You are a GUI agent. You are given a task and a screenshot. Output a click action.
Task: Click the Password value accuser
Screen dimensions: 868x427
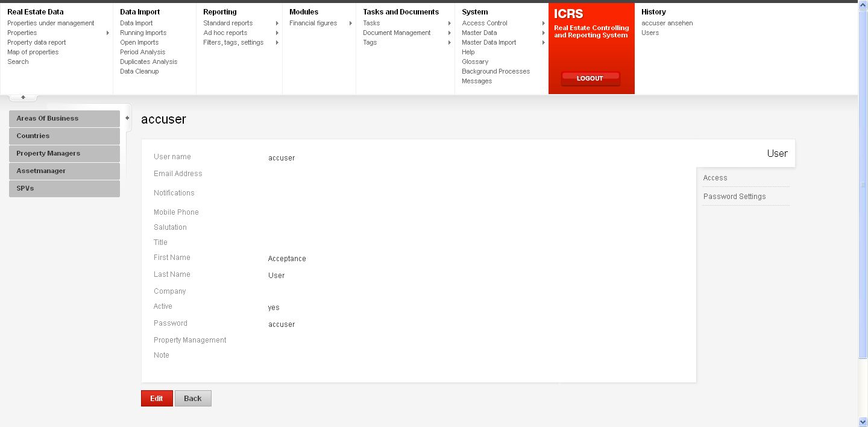281,324
